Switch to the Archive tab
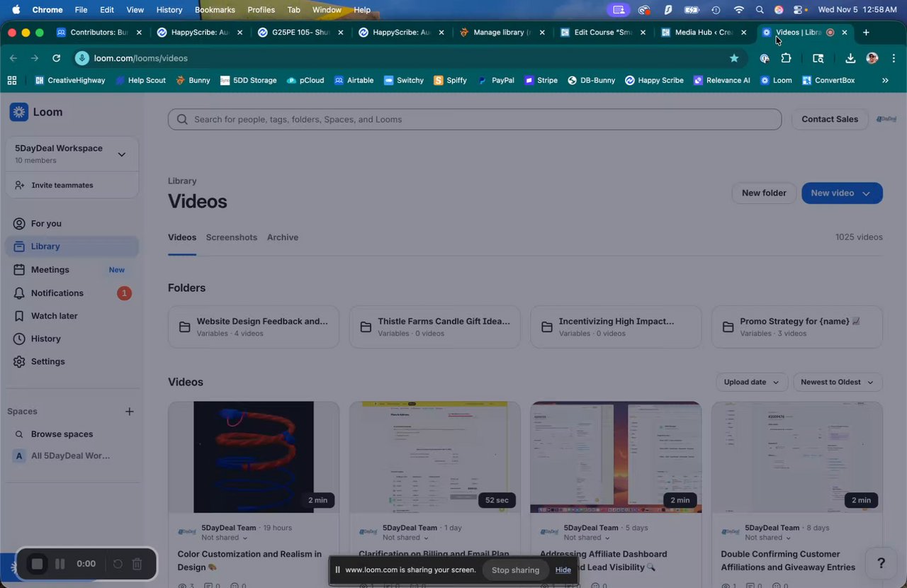 [x=283, y=237]
